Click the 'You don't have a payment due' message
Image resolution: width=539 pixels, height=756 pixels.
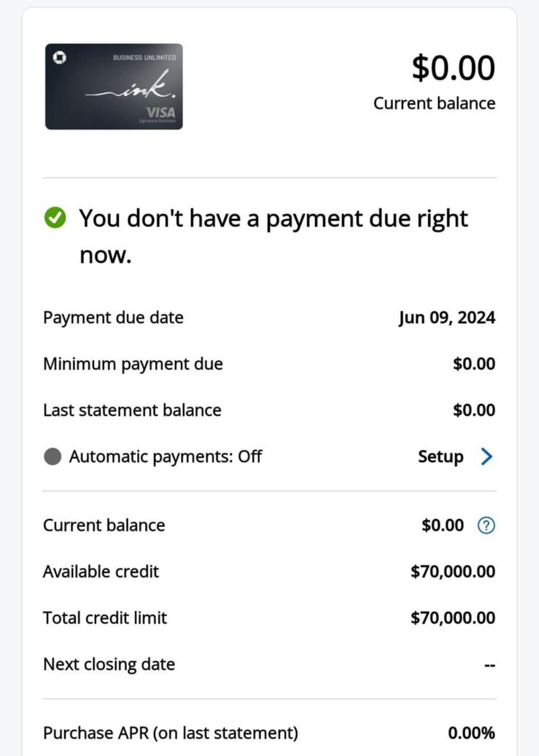(273, 219)
